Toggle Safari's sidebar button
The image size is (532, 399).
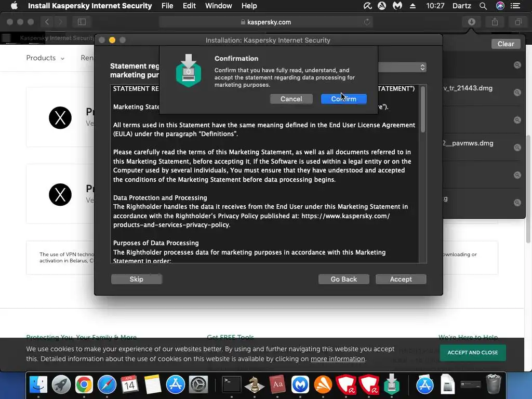pos(82,22)
